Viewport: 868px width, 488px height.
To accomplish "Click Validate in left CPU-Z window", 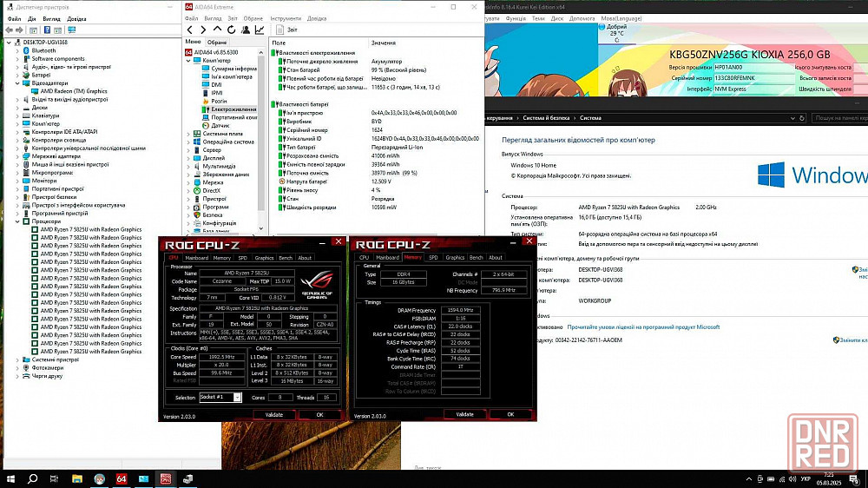I will click(x=274, y=415).
